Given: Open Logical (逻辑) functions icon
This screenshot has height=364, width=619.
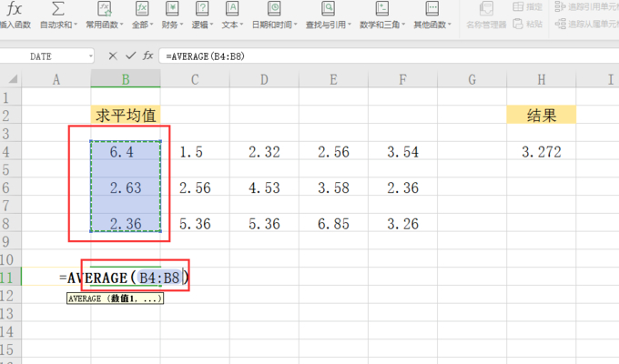Looking at the screenshot, I should 202,9.
